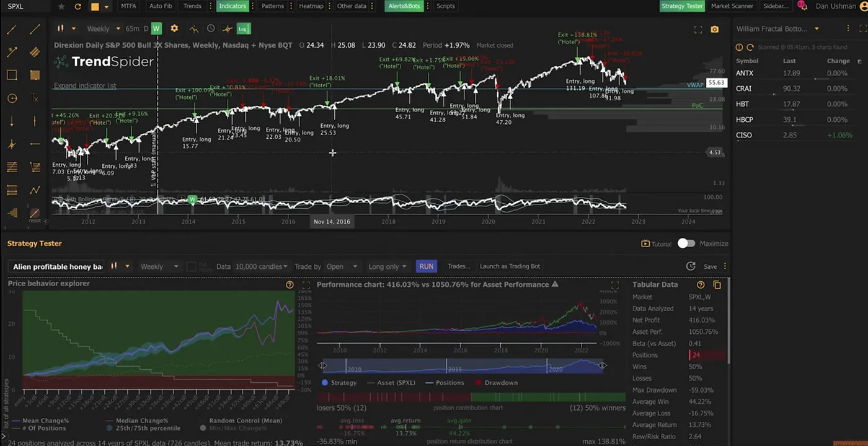Expand the chart to fullscreen
Image resolution: width=868 pixels, height=446 pixels.
click(698, 29)
